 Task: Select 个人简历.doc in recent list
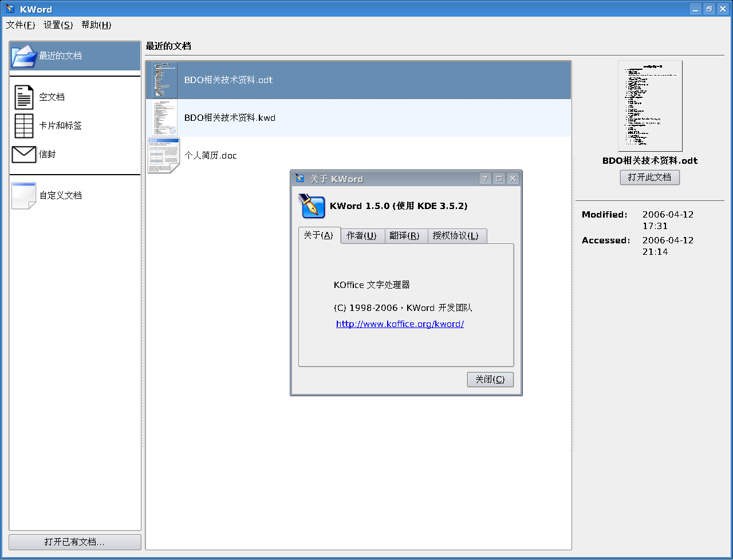[358, 156]
